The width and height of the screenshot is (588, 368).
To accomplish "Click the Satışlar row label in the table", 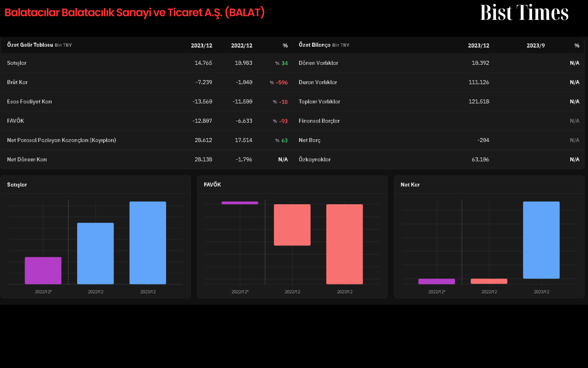I will (x=17, y=63).
